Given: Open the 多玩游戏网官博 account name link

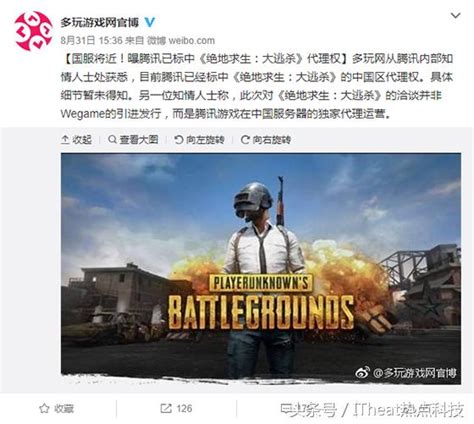Looking at the screenshot, I should click(x=99, y=23).
